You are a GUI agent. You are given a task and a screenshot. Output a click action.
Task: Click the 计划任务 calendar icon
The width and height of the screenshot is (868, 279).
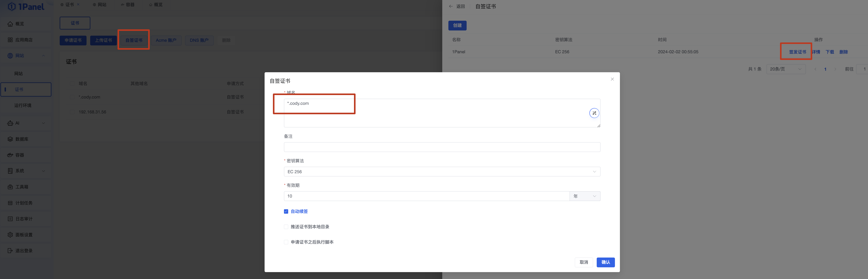10,203
